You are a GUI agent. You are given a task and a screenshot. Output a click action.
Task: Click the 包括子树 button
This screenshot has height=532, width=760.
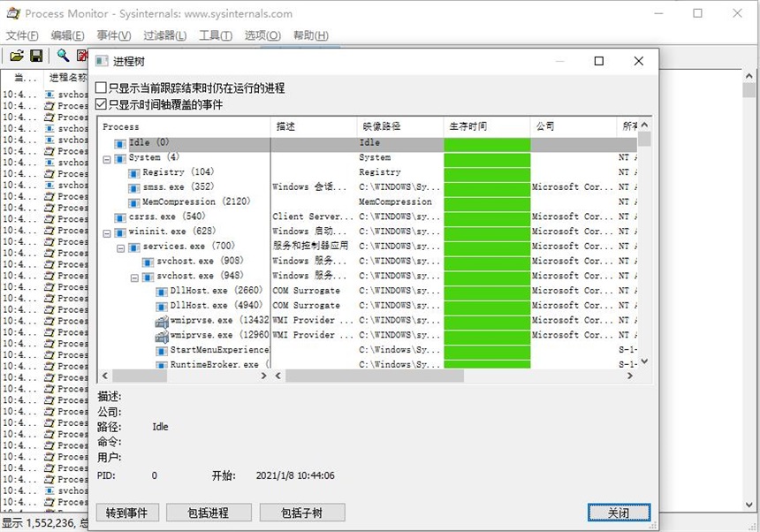click(302, 513)
